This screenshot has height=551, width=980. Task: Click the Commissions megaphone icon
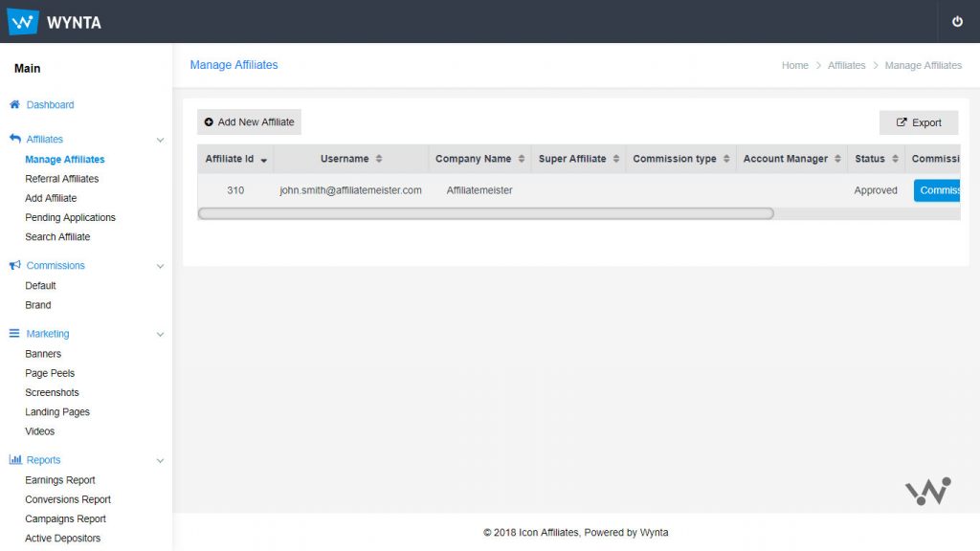pyautogui.click(x=15, y=266)
